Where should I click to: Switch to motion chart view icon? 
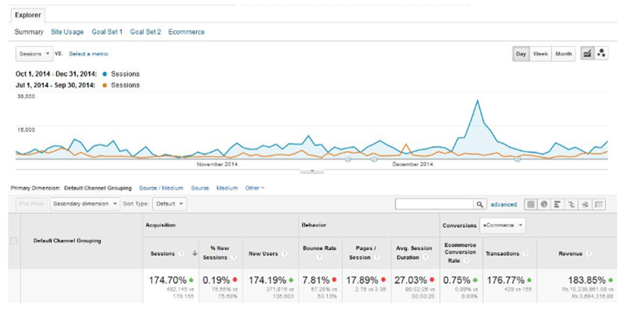[601, 54]
